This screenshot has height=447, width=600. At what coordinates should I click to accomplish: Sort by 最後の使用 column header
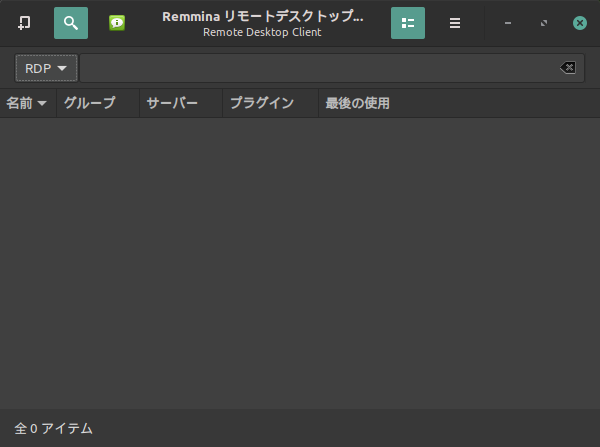[x=459, y=103]
